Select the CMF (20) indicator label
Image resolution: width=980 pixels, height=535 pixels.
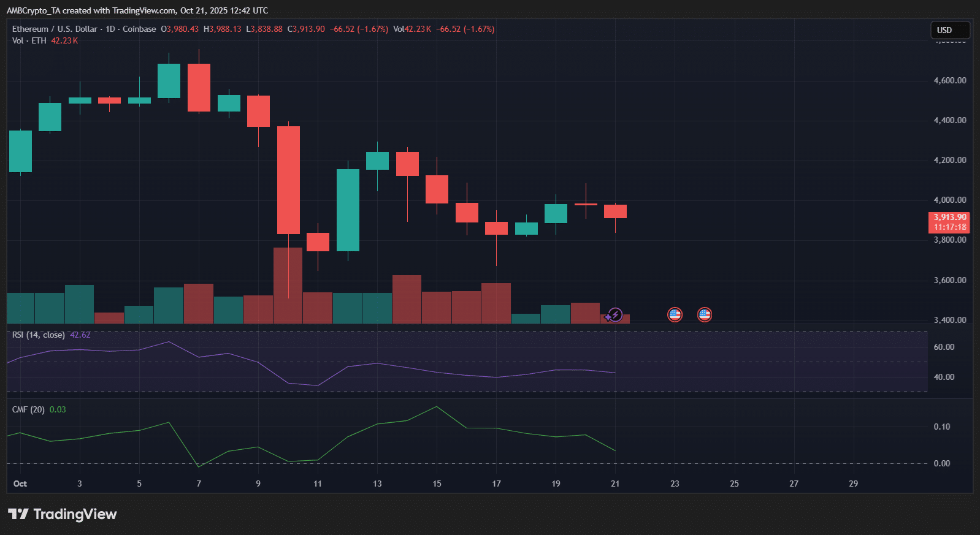point(28,409)
